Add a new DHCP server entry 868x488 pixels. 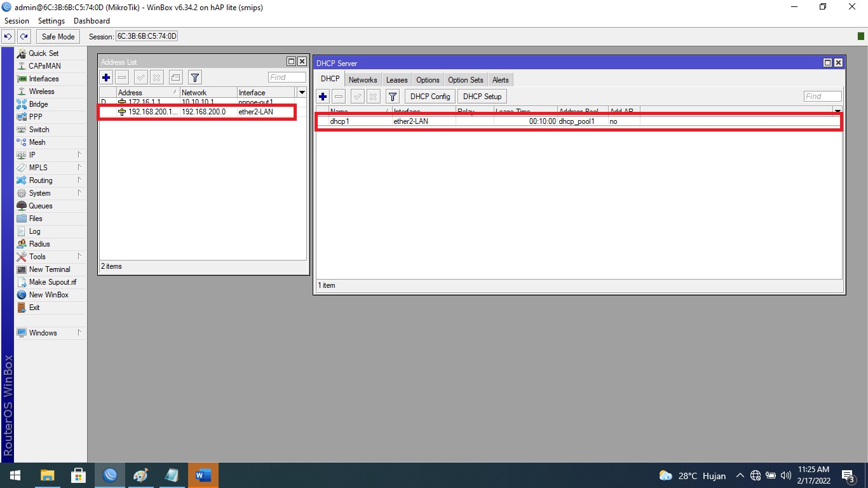tap(323, 97)
